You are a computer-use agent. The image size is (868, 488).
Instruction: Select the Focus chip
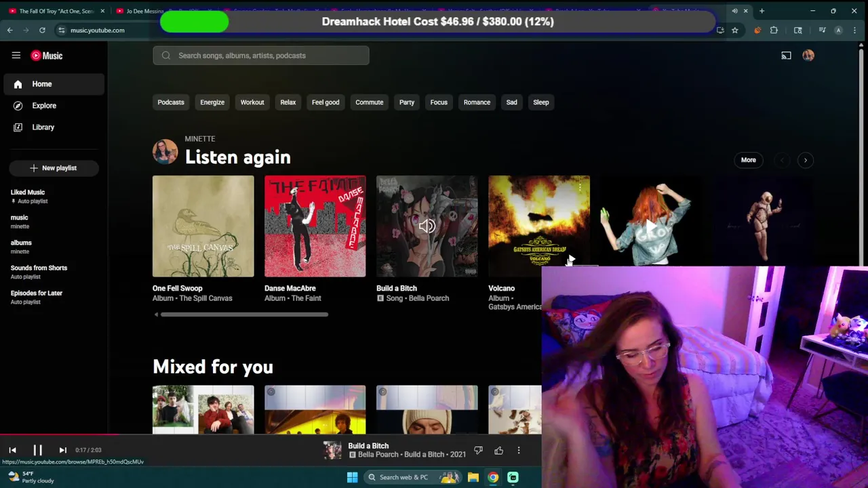(439, 102)
